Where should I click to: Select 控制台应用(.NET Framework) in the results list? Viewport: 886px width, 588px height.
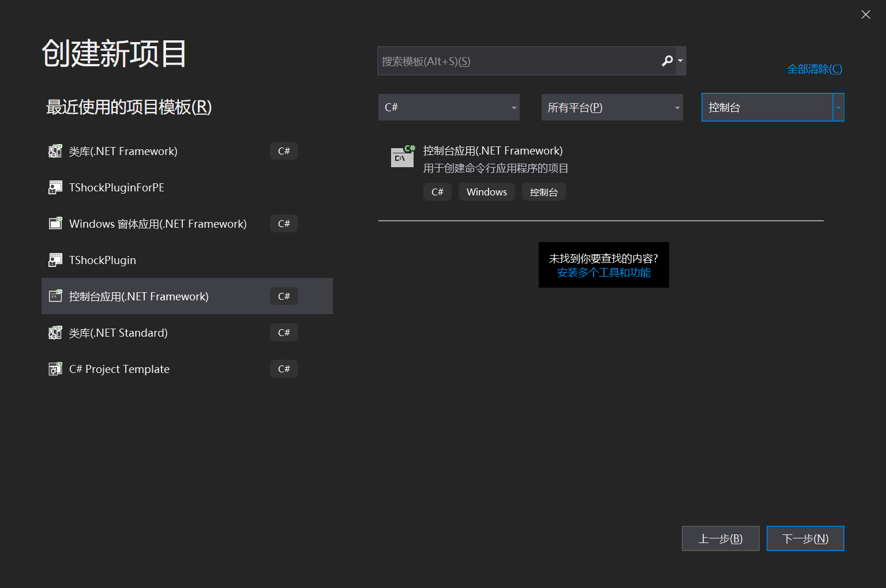click(493, 151)
